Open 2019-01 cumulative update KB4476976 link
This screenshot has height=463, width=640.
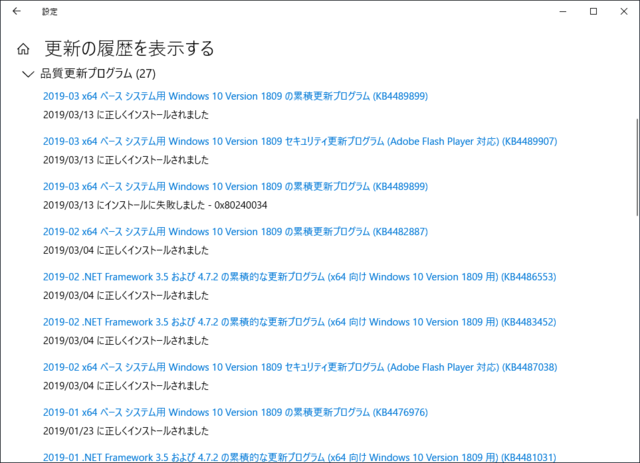pyautogui.click(x=236, y=412)
